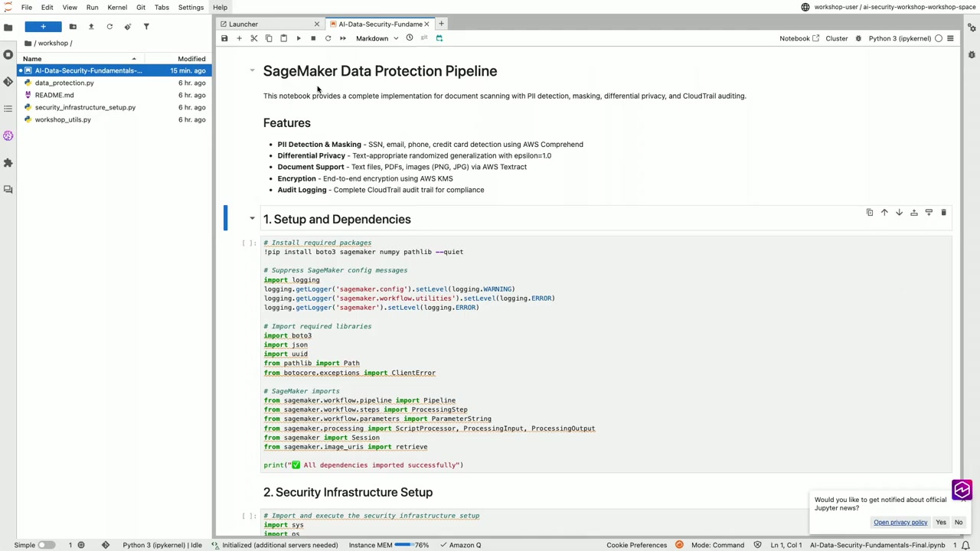Save the notebook using the save icon

coord(224,38)
